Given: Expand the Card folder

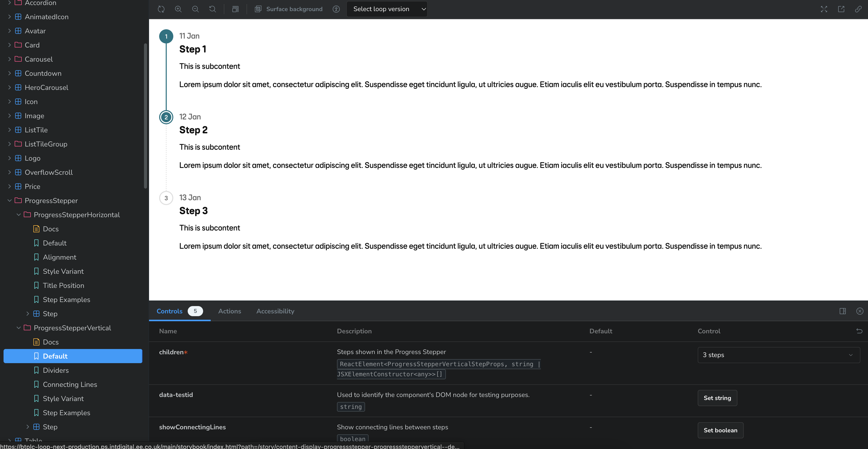Looking at the screenshot, I should point(9,45).
